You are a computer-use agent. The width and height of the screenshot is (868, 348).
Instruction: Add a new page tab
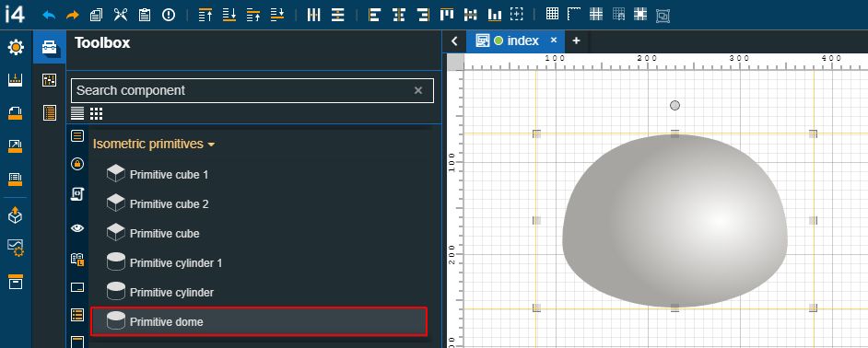(x=576, y=41)
